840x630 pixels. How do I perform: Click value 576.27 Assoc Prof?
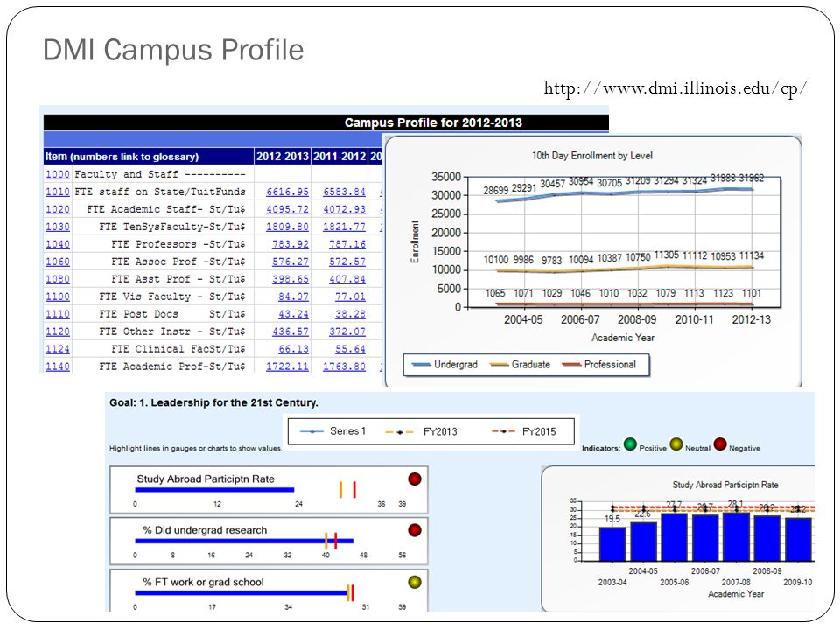(x=290, y=262)
